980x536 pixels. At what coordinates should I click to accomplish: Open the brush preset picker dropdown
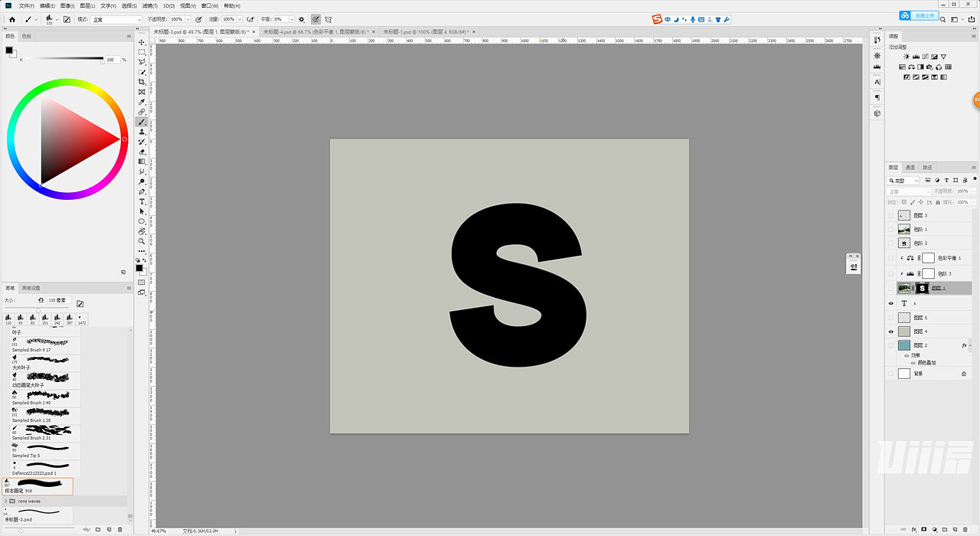[56, 19]
